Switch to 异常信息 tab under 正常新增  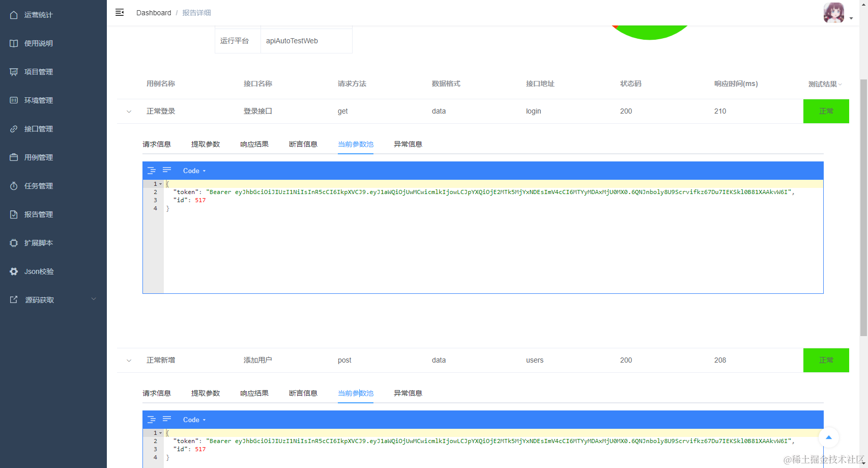point(408,393)
